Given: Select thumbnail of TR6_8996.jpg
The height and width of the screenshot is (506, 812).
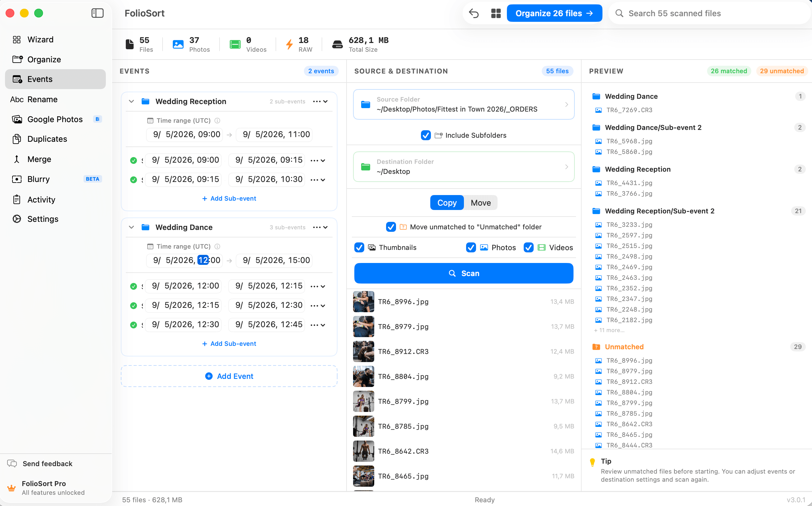Looking at the screenshot, I should point(364,302).
